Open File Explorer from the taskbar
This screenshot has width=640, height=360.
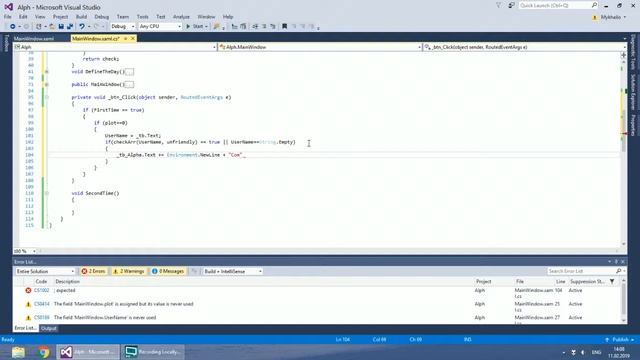coord(18,352)
